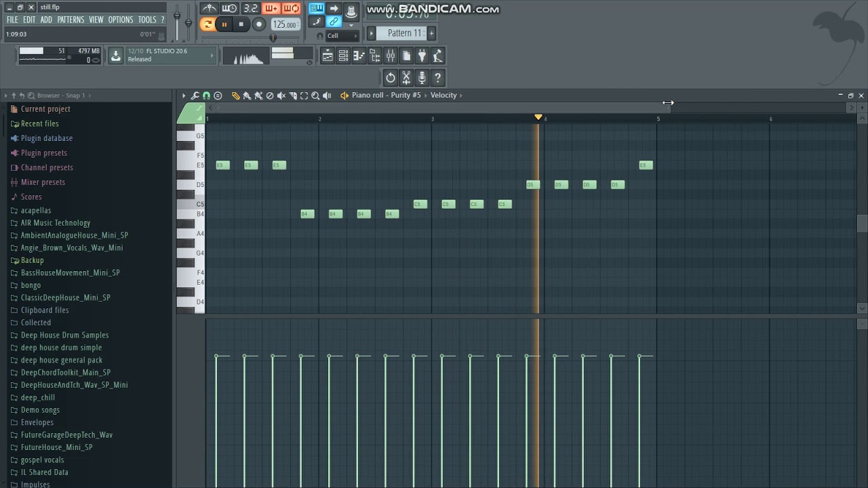Click the record button
This screenshot has width=868, height=488.
click(259, 24)
